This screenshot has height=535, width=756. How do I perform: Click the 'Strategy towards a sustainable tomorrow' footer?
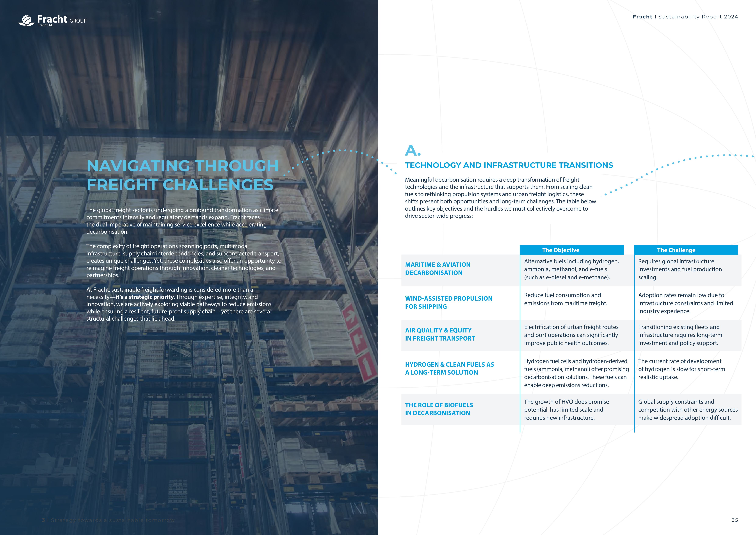point(109,520)
